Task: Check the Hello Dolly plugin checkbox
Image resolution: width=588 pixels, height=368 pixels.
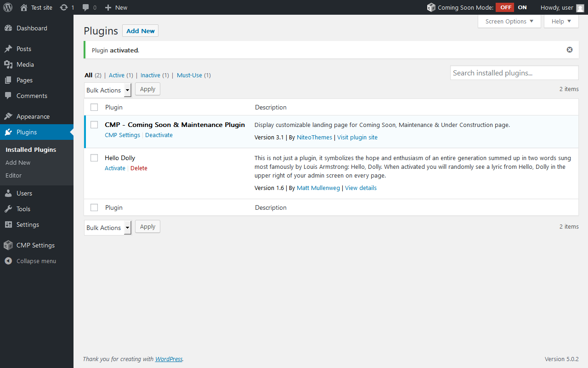Action: pos(94,158)
